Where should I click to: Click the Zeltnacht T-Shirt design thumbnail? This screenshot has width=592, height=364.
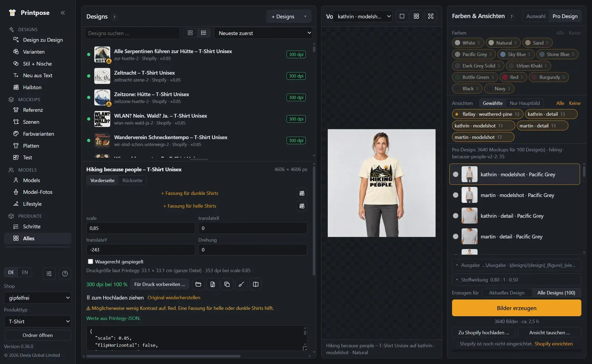click(x=102, y=76)
